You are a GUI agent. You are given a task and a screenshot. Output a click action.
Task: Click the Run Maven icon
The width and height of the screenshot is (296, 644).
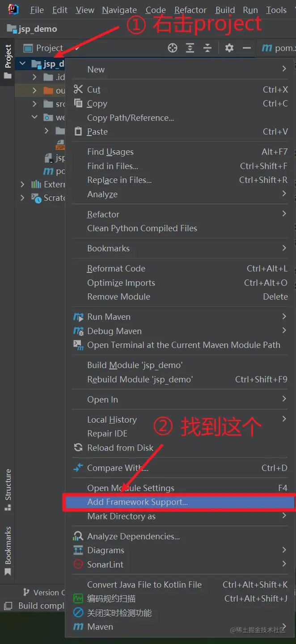78,317
